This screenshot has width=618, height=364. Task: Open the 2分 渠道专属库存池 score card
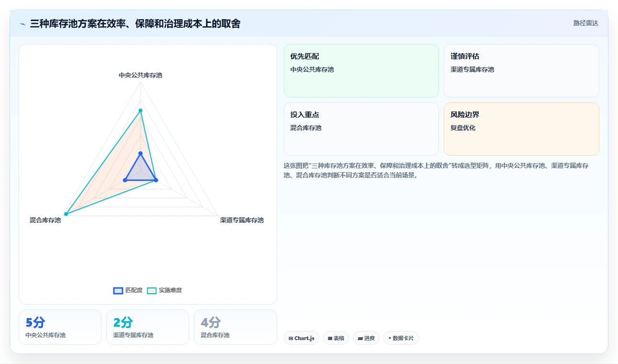click(x=147, y=327)
